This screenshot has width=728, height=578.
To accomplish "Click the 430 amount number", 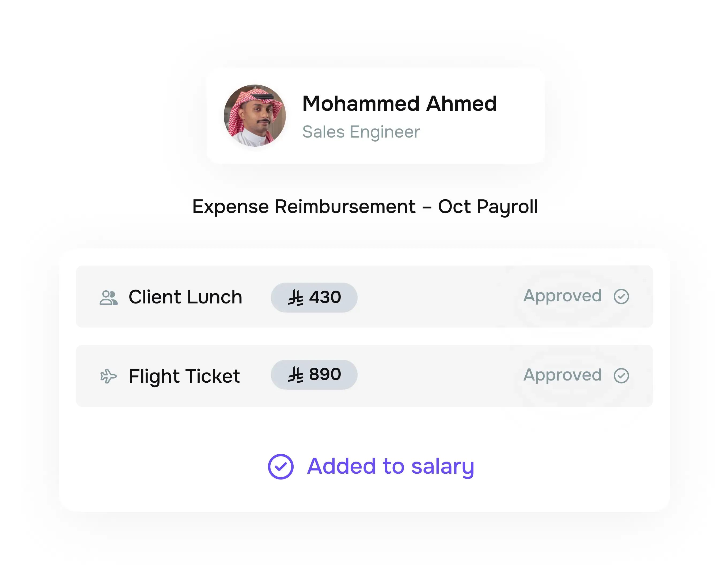I will [x=325, y=297].
